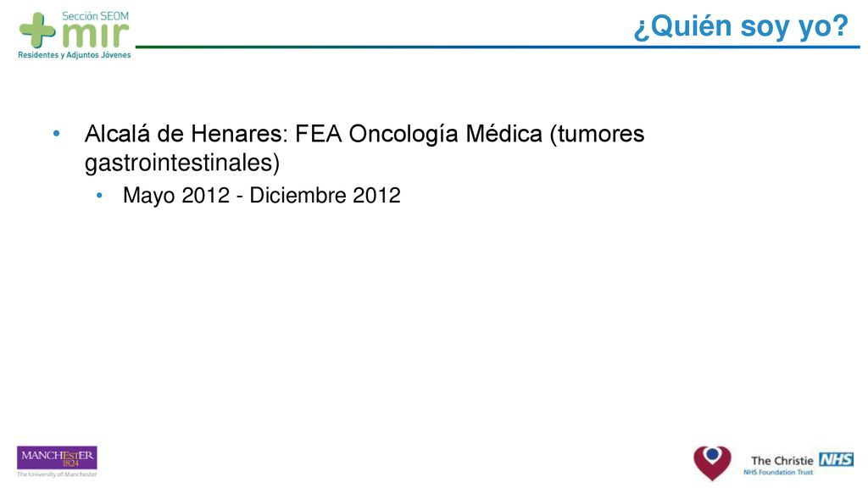Click the first-level blue bullet dot
The image size is (868, 488).
point(57,133)
